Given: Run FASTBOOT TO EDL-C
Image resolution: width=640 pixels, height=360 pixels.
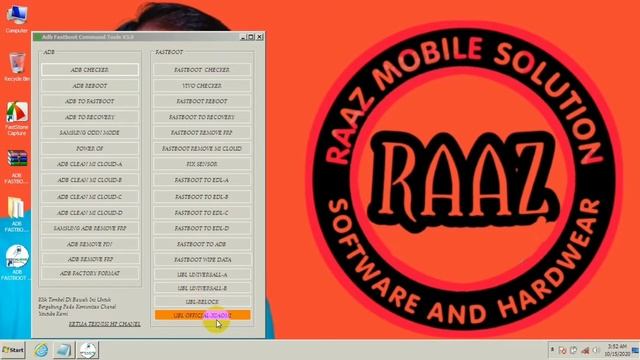Looking at the screenshot, I should [202, 213].
